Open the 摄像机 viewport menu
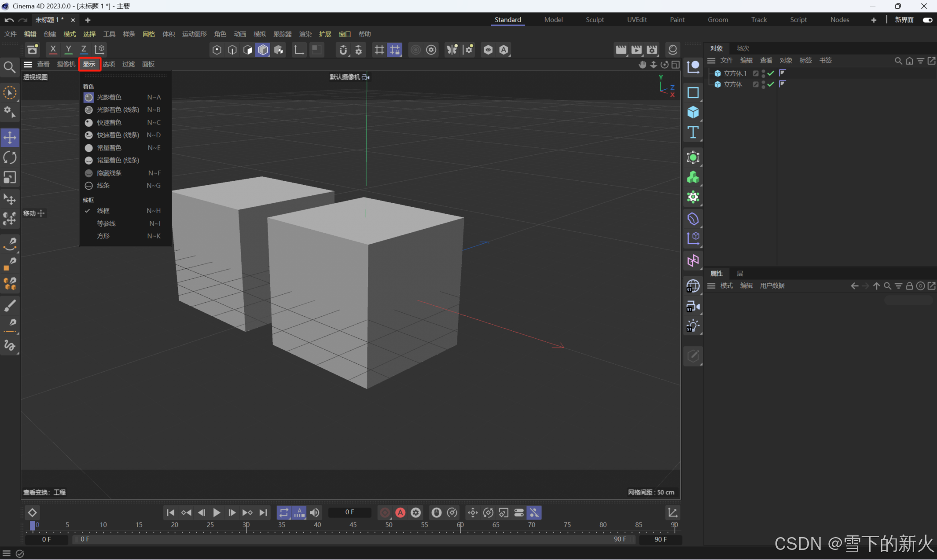The image size is (937, 560). click(66, 64)
